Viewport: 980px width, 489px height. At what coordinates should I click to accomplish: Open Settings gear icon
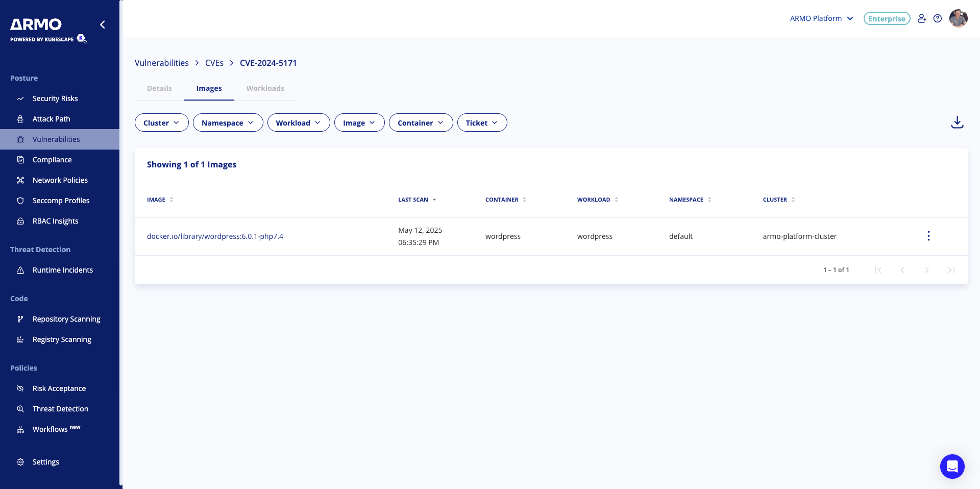point(20,462)
